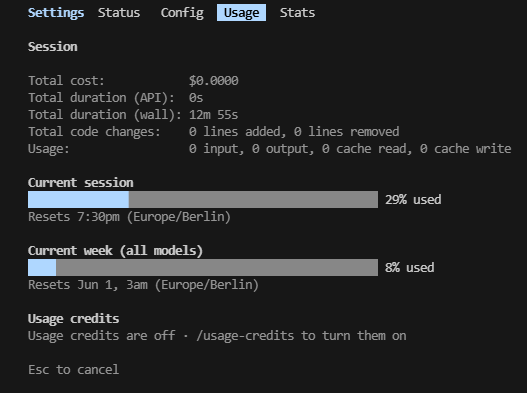Open the Config tab
The image size is (527, 393).
(182, 13)
